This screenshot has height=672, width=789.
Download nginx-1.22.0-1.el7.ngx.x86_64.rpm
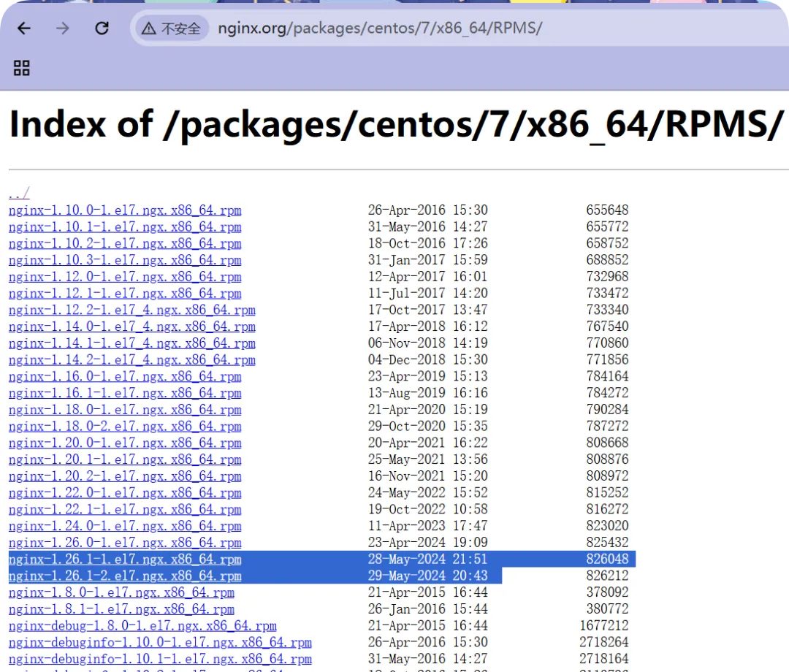coord(125,492)
